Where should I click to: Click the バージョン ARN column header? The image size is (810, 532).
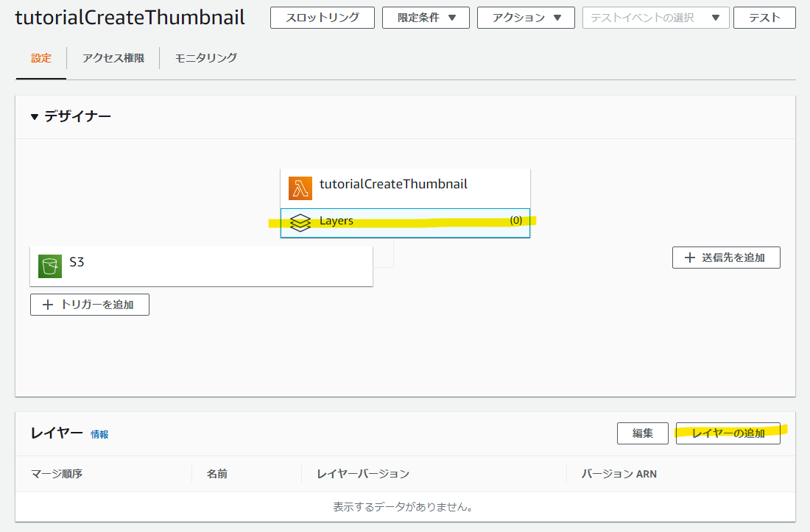(619, 474)
